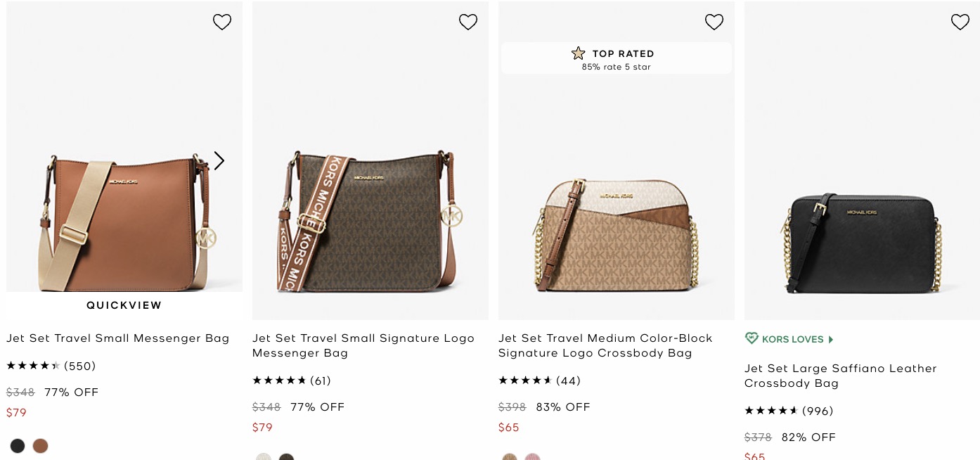
Task: Toggle wishlist heart on Signature Logo Messenger Bag
Action: pyautogui.click(x=468, y=22)
